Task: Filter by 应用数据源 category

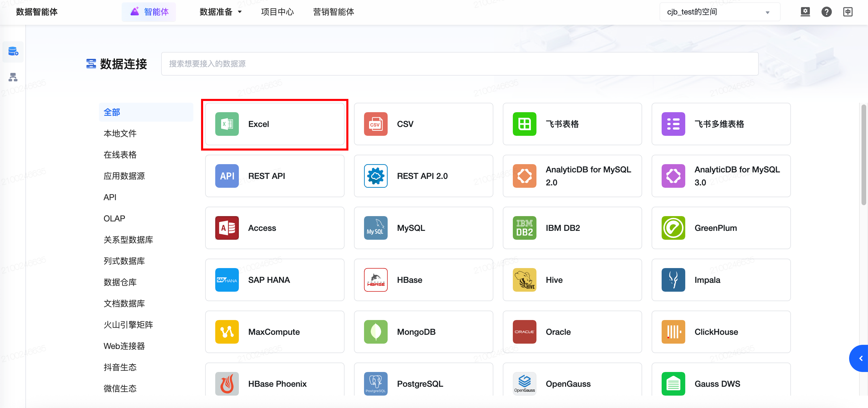Action: coord(124,176)
